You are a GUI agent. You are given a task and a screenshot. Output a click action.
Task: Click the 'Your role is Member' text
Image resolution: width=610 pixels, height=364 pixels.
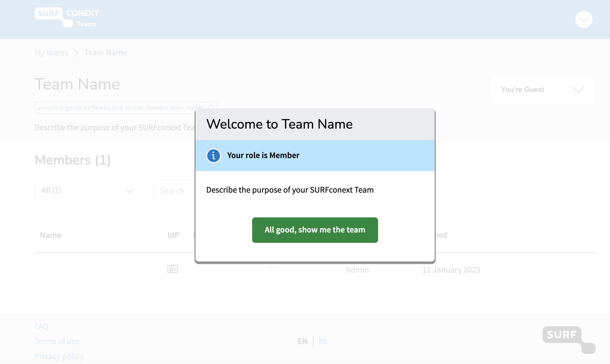tap(263, 155)
